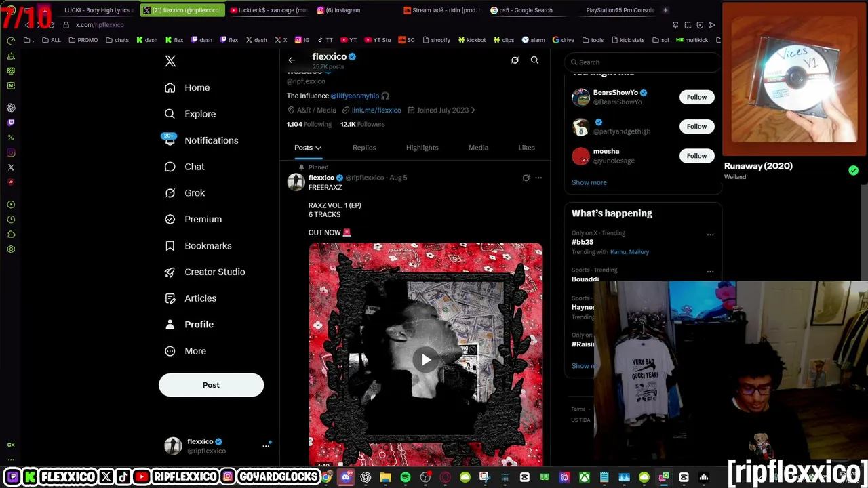Open the tools bookmarks folder
Screen dimensions: 868x488
tap(592, 40)
